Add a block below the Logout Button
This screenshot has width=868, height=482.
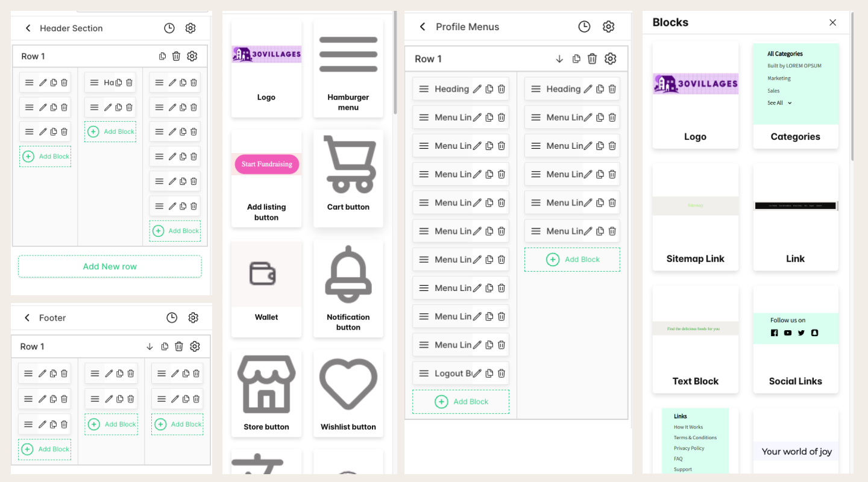461,401
